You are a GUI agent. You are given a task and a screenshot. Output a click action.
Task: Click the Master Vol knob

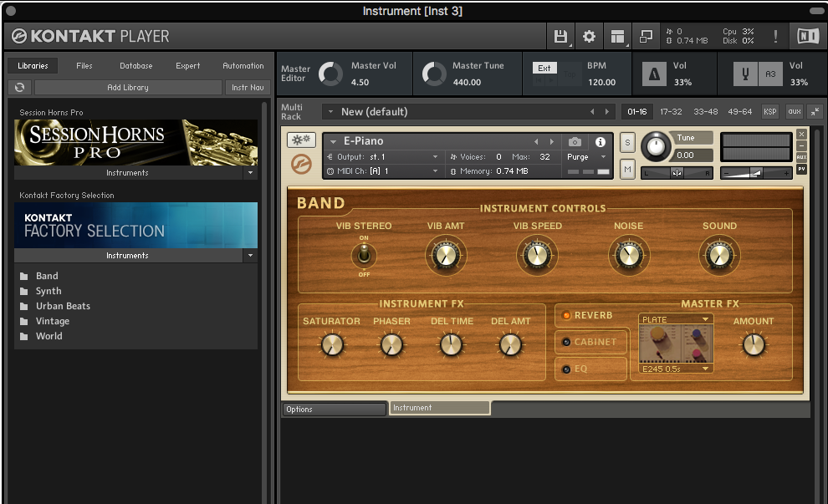[330, 74]
